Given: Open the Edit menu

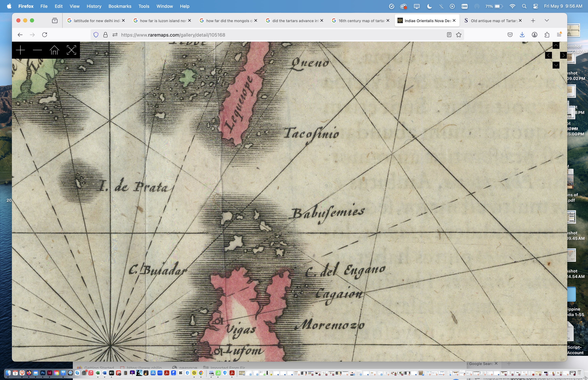Looking at the screenshot, I should [59, 6].
